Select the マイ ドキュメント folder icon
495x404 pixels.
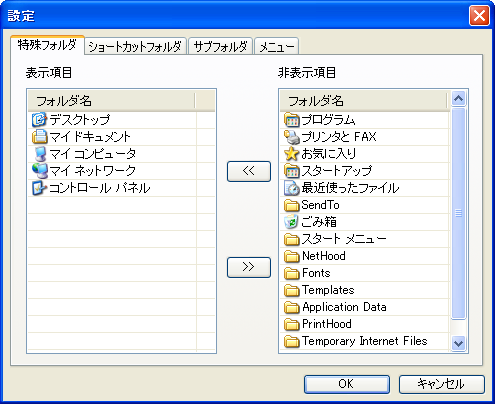[x=39, y=137]
